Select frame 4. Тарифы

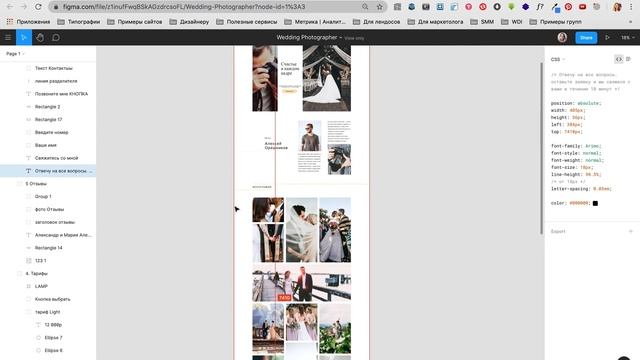48,273
